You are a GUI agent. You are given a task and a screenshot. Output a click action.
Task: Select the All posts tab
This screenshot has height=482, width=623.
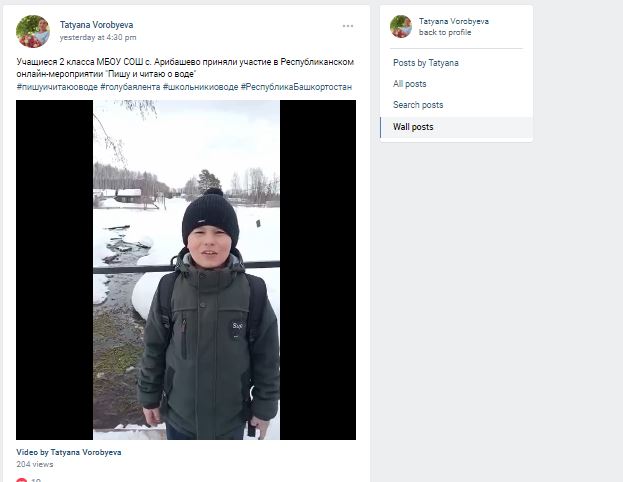tap(409, 84)
